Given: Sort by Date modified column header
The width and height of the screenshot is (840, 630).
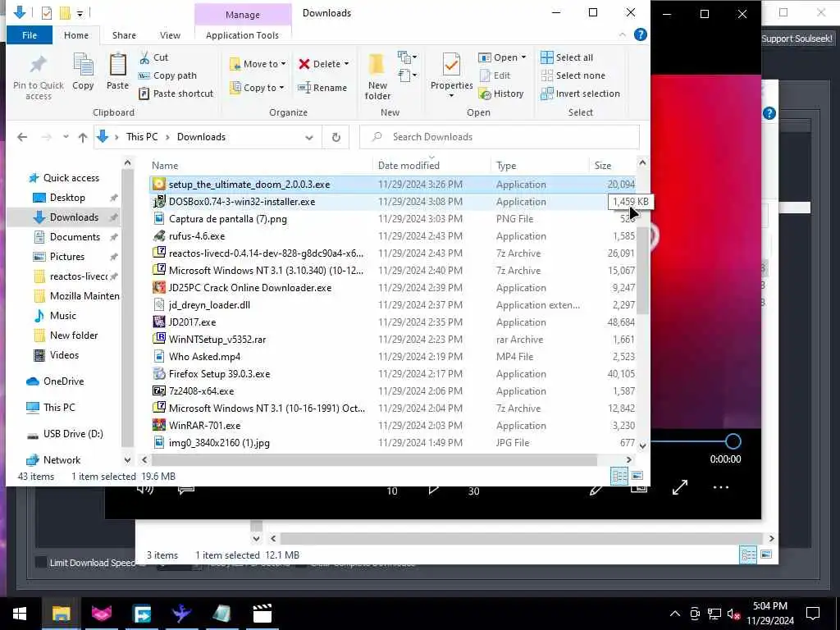Looking at the screenshot, I should (x=431, y=166).
